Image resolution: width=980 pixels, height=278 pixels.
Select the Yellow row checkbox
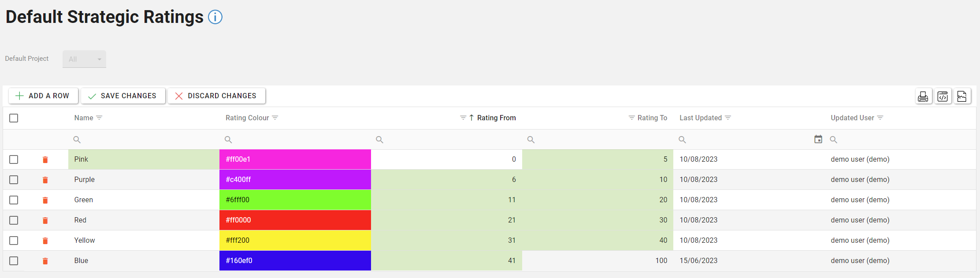14,241
